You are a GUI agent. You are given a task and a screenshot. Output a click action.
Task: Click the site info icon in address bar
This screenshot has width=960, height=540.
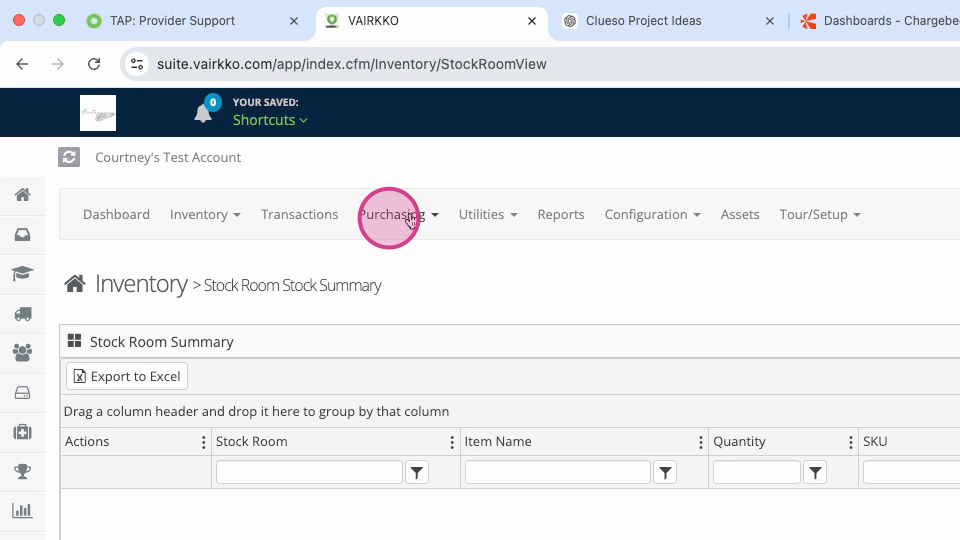pos(137,64)
